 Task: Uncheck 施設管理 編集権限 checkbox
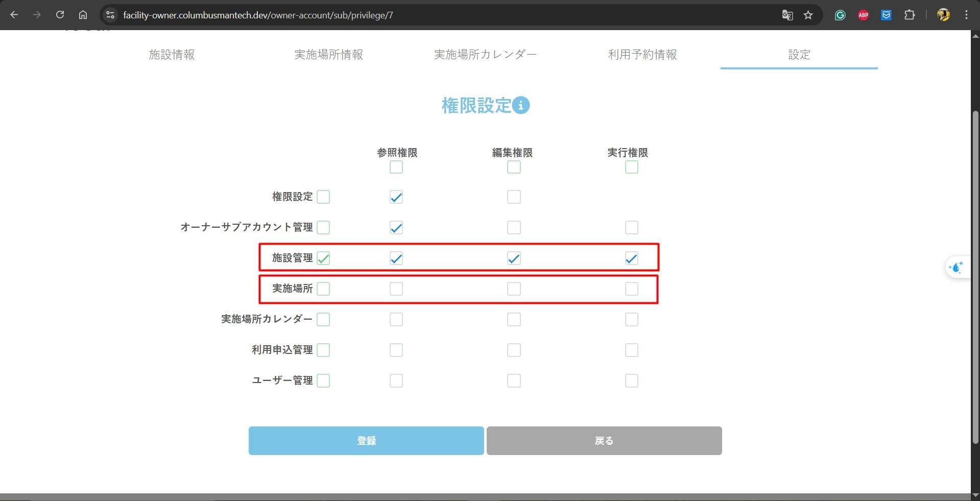click(514, 258)
